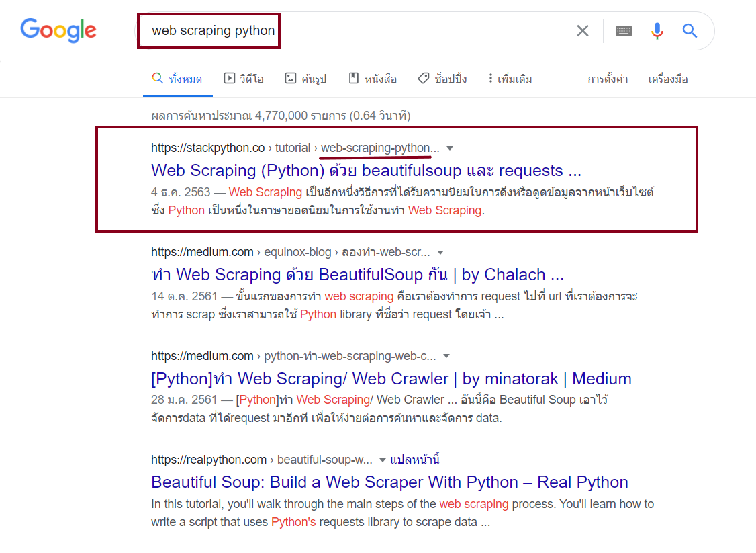Expand arrow beside python-ทำ-web-scraping medium URL
Image resolution: width=756 pixels, height=553 pixels.
click(446, 356)
